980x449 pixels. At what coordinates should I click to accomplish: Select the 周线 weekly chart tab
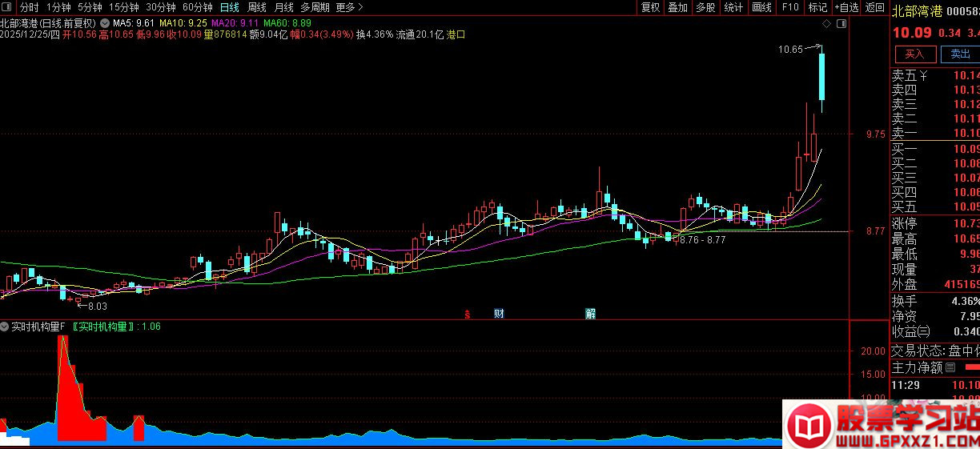(x=256, y=7)
